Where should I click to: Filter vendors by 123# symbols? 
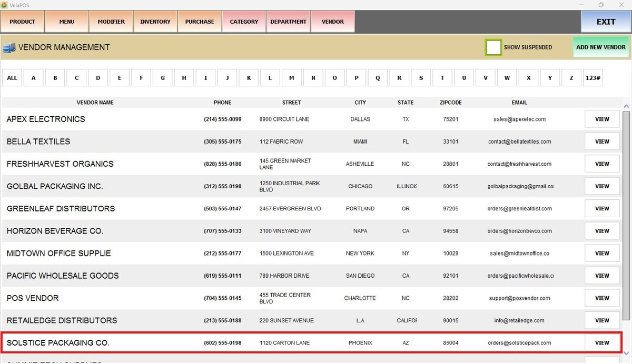[593, 78]
